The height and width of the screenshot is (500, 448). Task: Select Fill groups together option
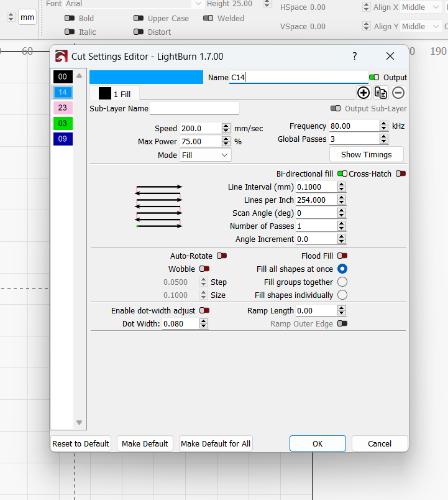342,282
